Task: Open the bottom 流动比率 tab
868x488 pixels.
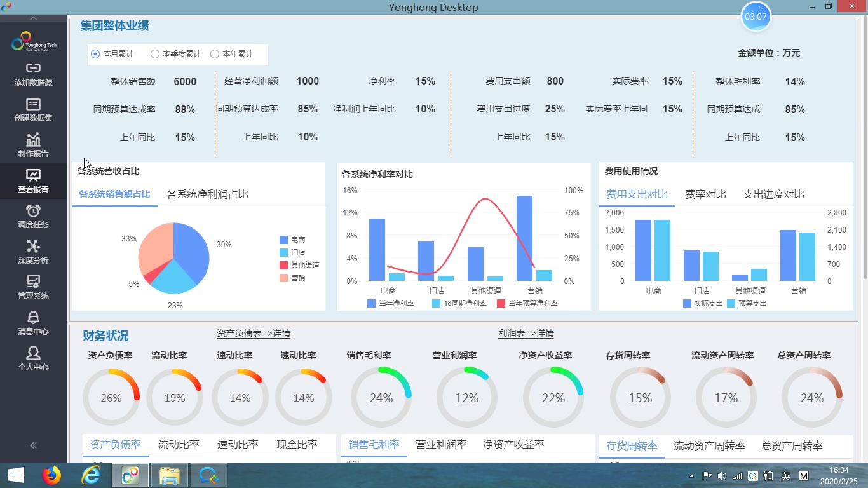Action: tap(179, 445)
